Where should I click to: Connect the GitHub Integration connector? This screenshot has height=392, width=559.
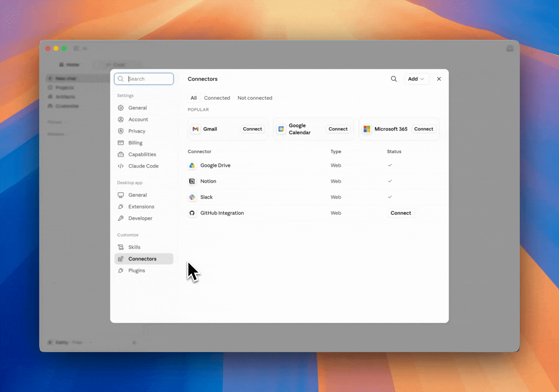click(x=401, y=213)
